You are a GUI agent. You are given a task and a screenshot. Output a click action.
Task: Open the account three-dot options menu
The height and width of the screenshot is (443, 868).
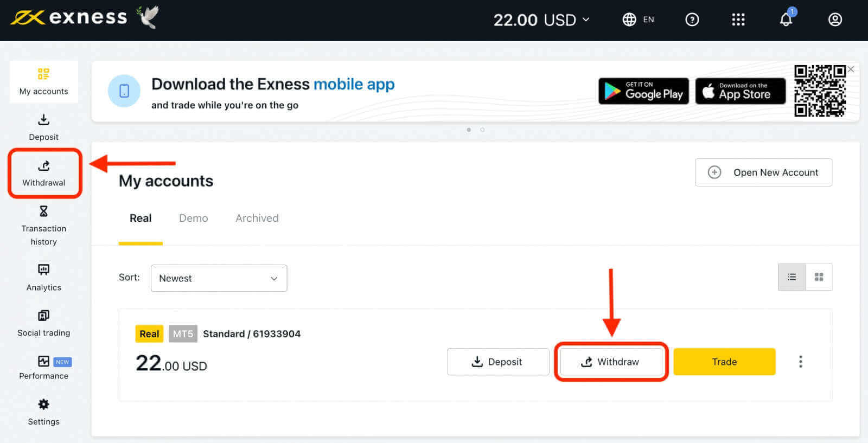[x=800, y=362]
